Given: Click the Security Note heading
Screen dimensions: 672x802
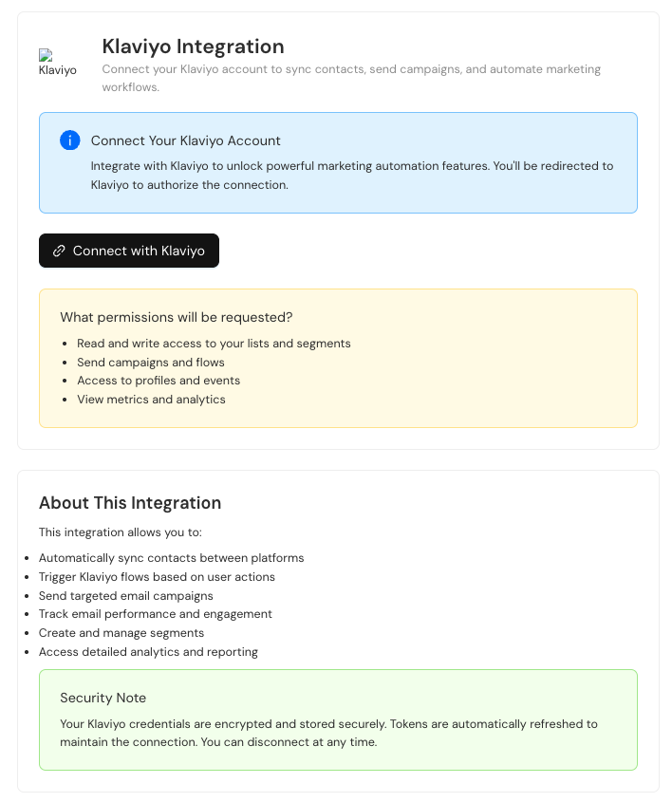Looking at the screenshot, I should click(103, 698).
